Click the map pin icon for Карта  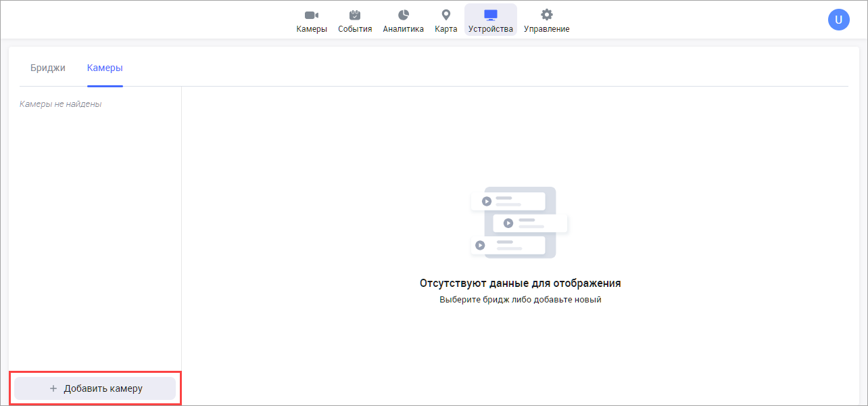[445, 15]
